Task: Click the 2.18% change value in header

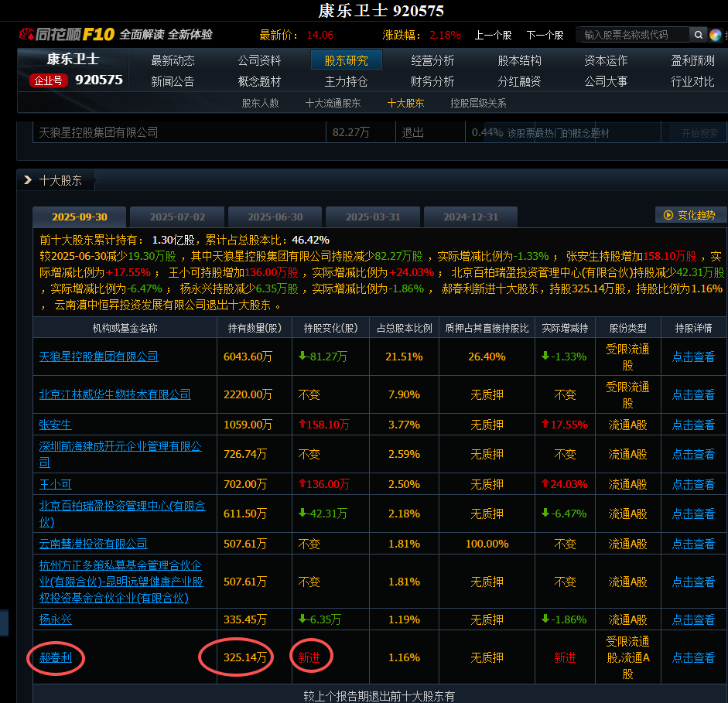Action: coord(445,35)
